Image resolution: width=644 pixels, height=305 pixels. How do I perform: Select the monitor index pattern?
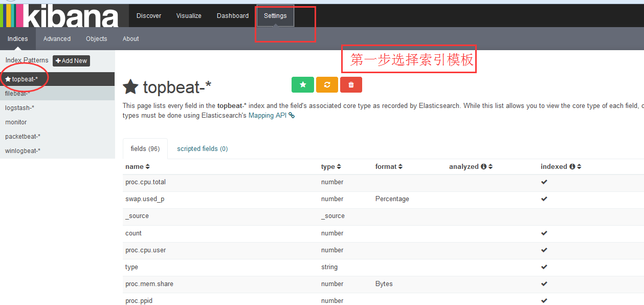tap(57, 122)
